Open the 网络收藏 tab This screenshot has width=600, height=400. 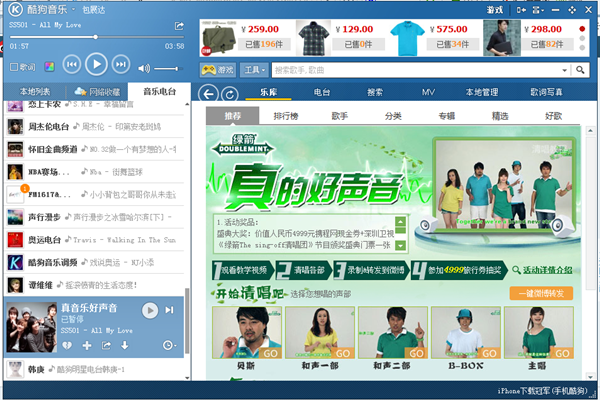[x=97, y=91]
